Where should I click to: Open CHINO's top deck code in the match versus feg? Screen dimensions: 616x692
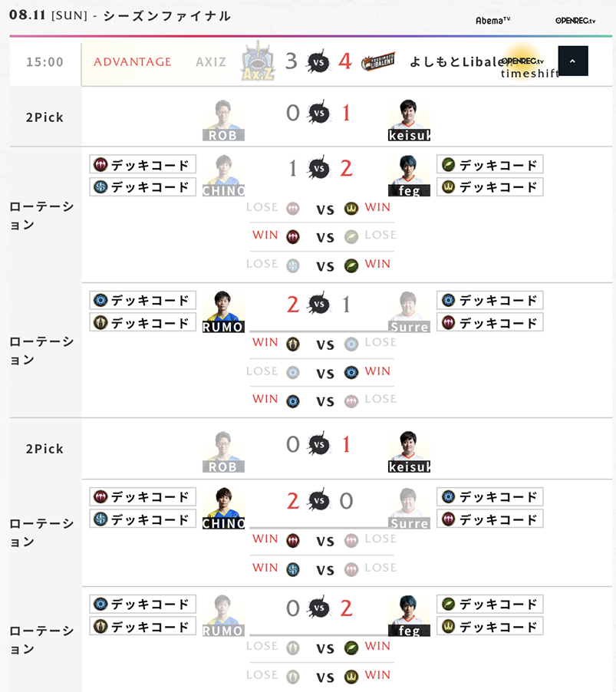pyautogui.click(x=143, y=164)
